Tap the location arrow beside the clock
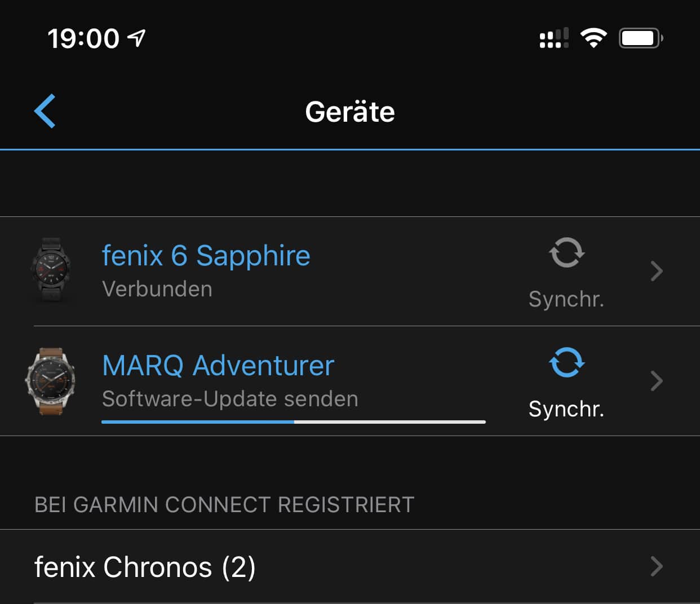Viewport: 700px width, 604px height. pyautogui.click(x=136, y=38)
